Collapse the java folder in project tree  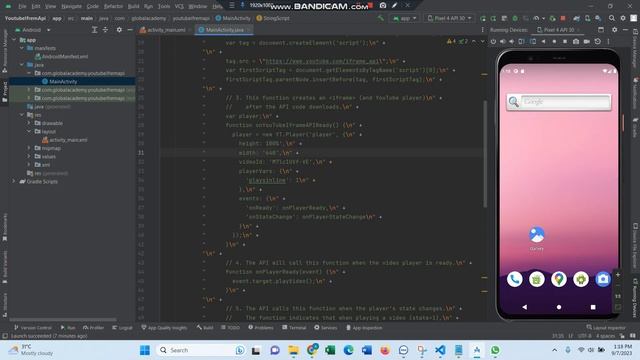[x=22, y=65]
